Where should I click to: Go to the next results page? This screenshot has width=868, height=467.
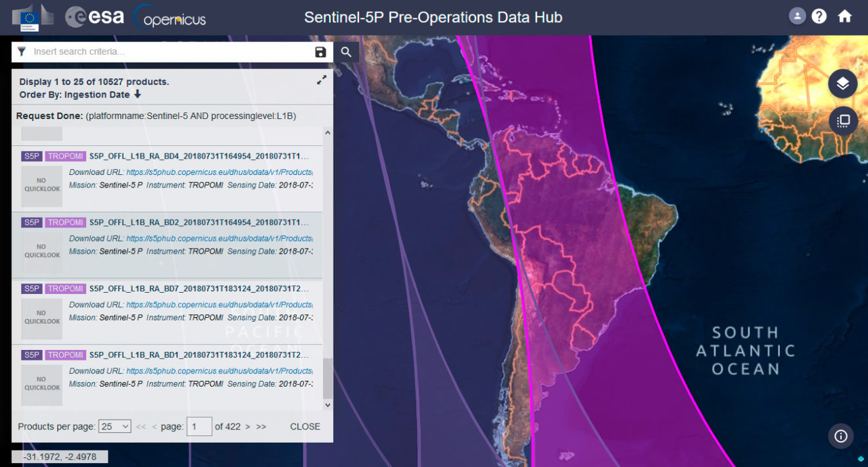pyautogui.click(x=247, y=426)
